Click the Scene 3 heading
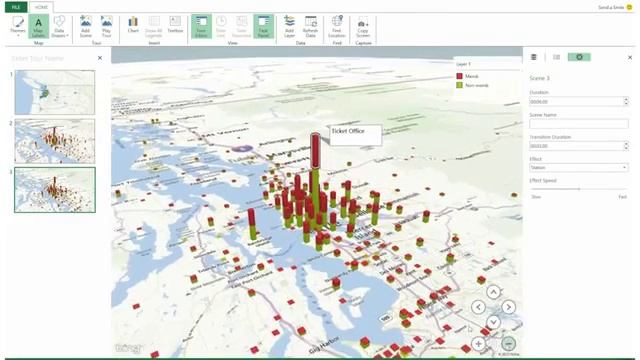The height and width of the screenshot is (360, 640). point(539,78)
